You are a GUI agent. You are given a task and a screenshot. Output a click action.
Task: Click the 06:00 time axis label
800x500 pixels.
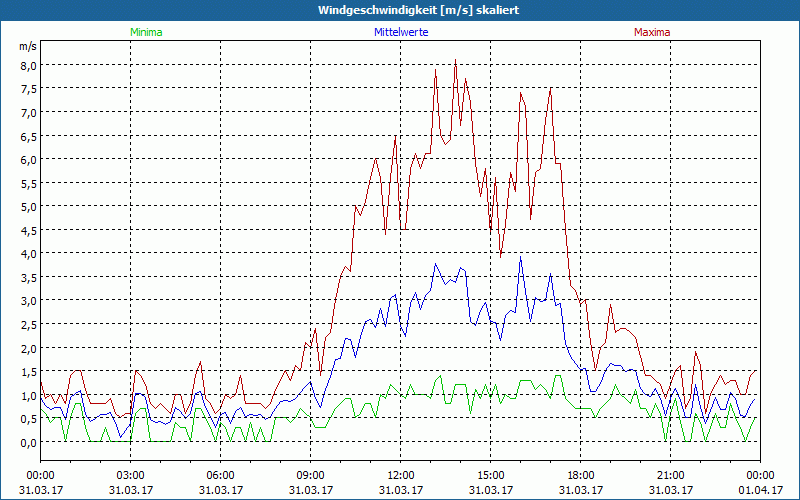pyautogui.click(x=220, y=476)
